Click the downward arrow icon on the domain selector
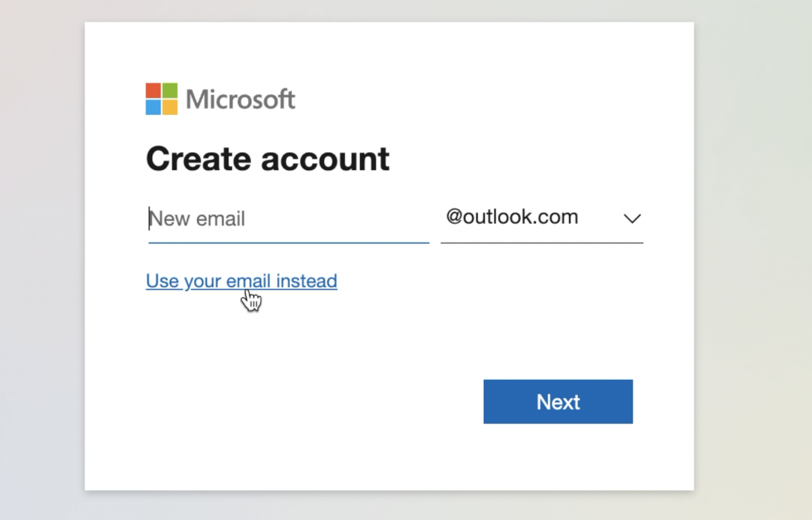Viewport: 812px width, 520px height. coord(632,218)
